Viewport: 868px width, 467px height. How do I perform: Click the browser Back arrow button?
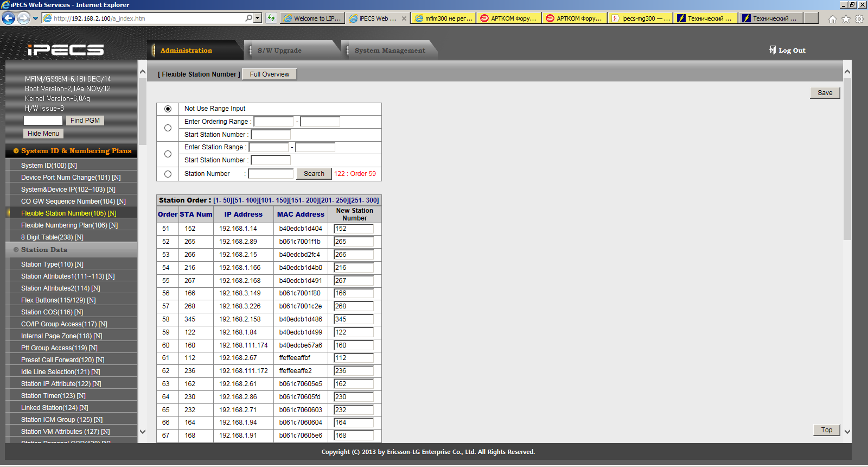tap(8, 18)
